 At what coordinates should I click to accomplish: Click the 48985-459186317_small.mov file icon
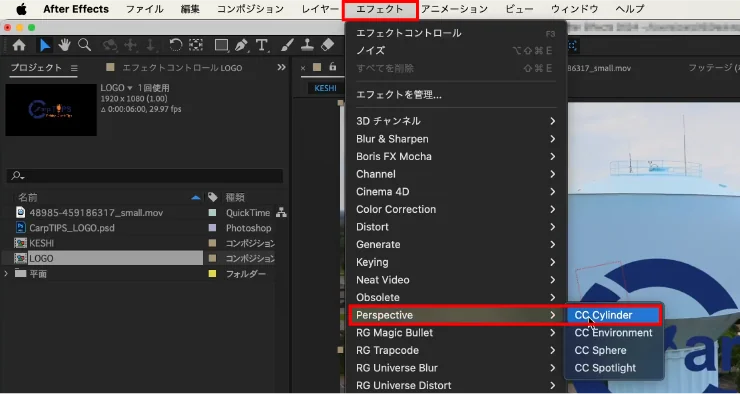tap(21, 212)
